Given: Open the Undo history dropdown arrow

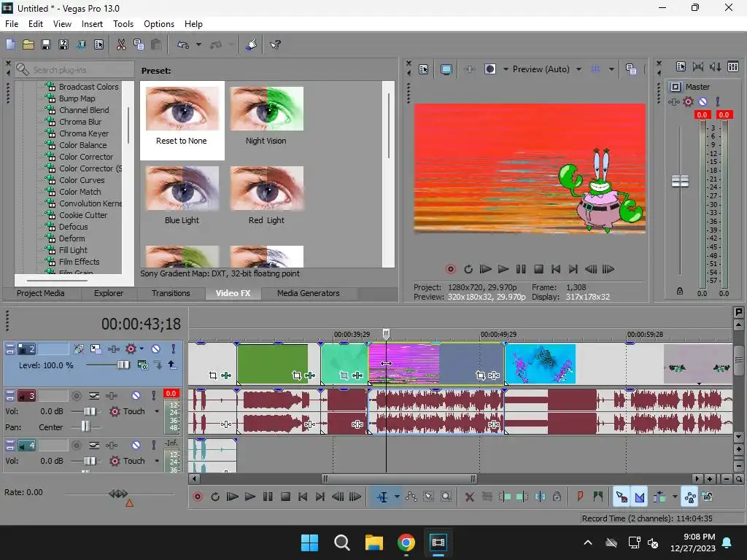Looking at the screenshot, I should tap(198, 44).
